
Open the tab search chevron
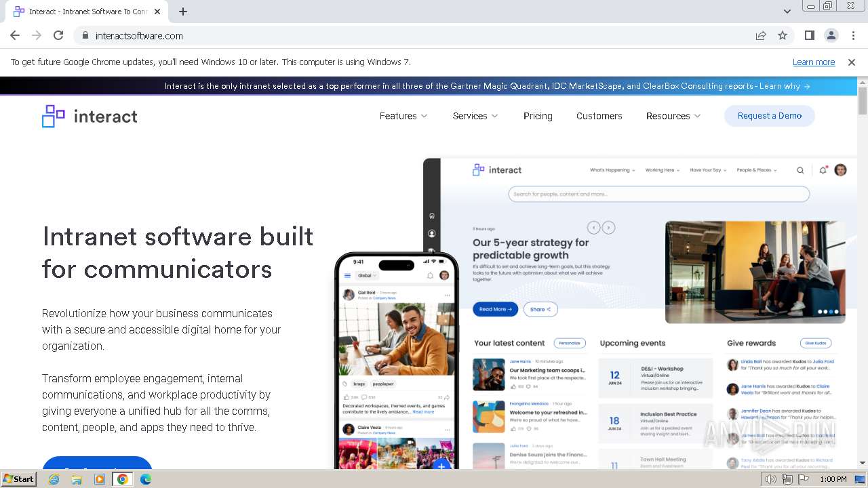coord(787,12)
